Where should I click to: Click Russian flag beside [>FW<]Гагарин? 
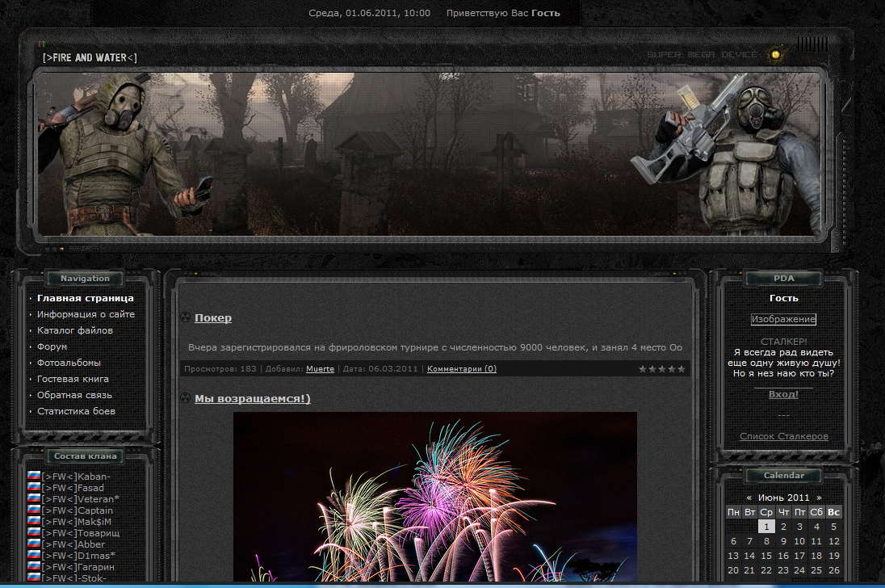tap(34, 566)
